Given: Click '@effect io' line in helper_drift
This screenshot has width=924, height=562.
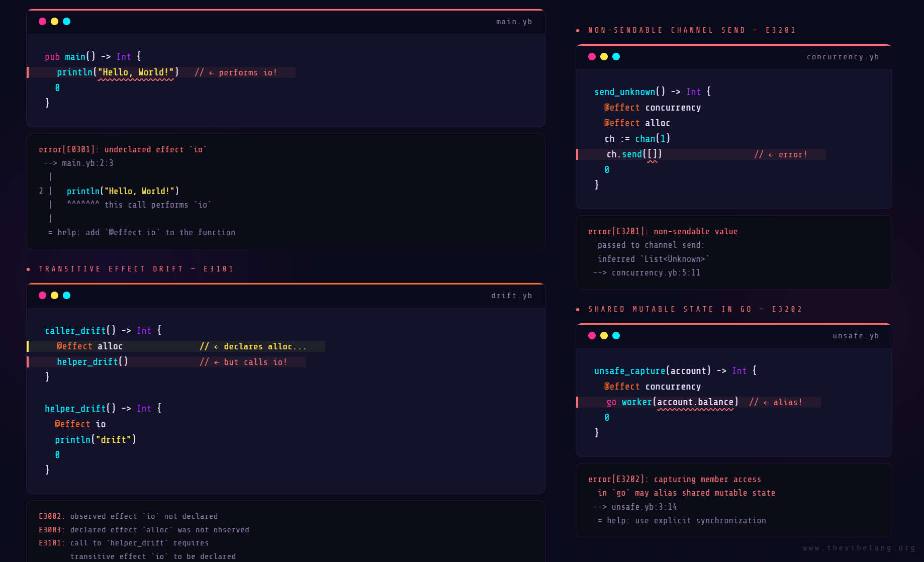Looking at the screenshot, I should pos(80,424).
